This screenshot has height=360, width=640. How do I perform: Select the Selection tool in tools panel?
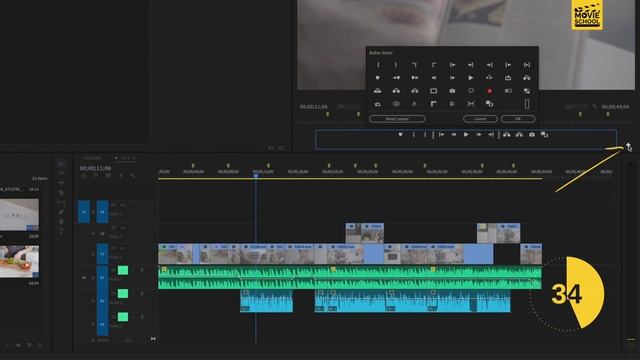pos(61,163)
